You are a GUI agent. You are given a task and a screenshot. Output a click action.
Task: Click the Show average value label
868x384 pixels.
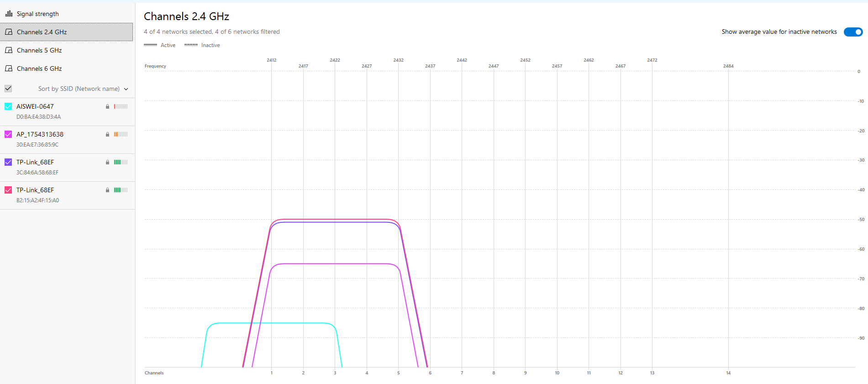point(779,32)
